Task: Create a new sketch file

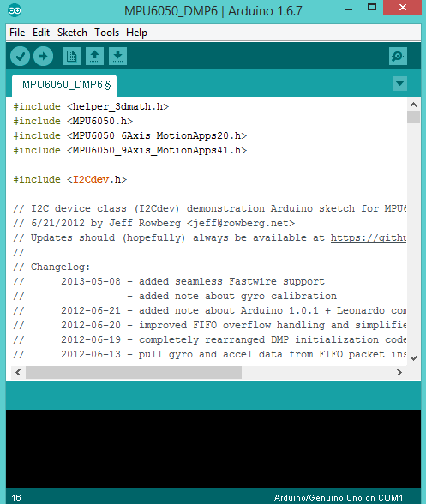Action: 71,57
